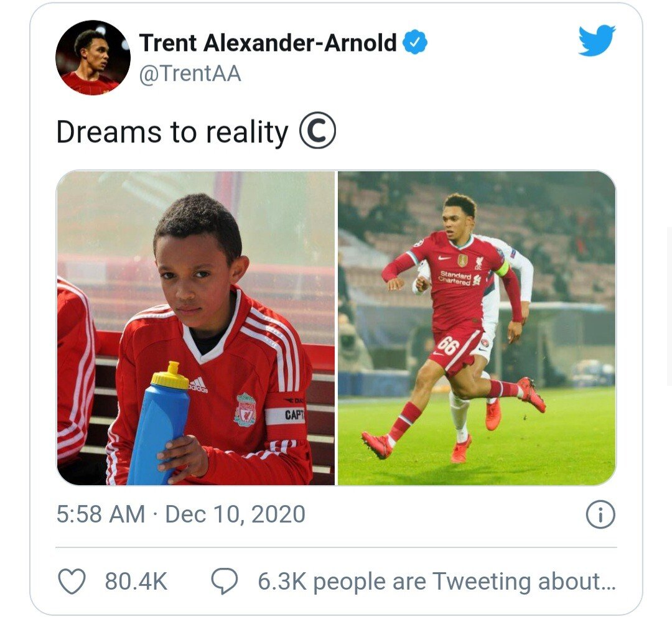The height and width of the screenshot is (622, 672).
Task: Visit the @TrentAA handle link
Action: tap(190, 73)
